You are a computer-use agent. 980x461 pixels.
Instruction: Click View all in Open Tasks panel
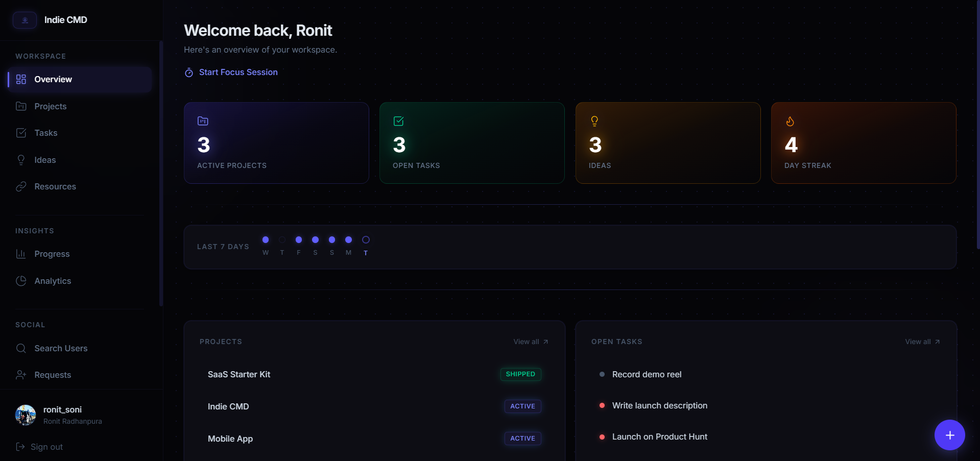(x=922, y=342)
